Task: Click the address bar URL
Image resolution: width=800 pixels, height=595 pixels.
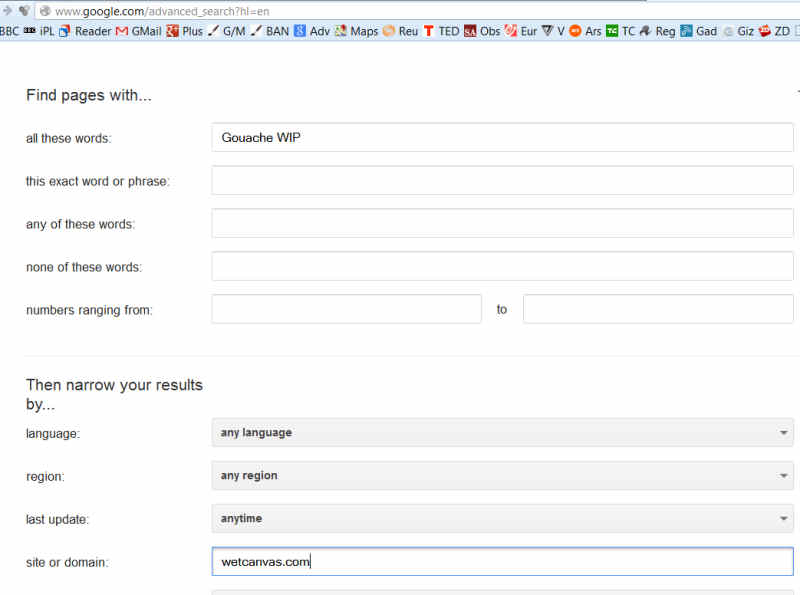Action: click(162, 11)
